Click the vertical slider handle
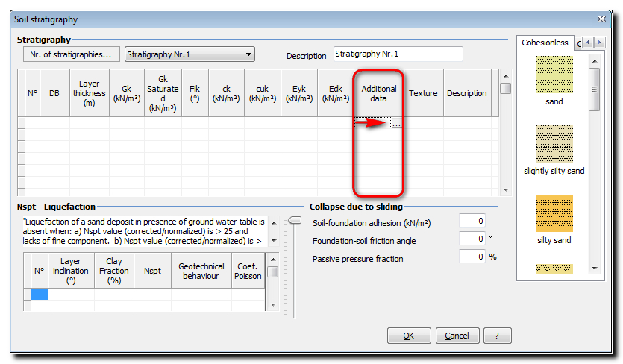This screenshot has height=364, width=623. 295,221
